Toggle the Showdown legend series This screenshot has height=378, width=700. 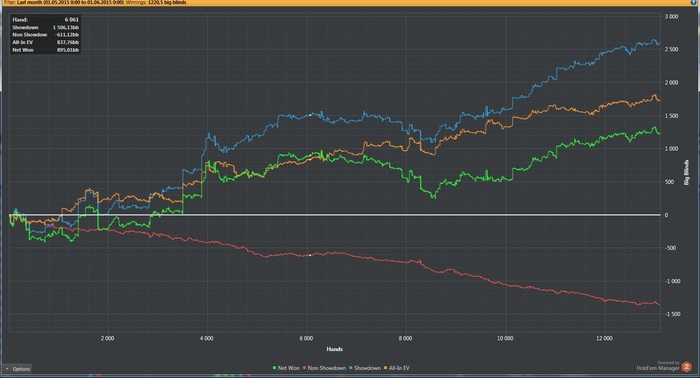365,368
